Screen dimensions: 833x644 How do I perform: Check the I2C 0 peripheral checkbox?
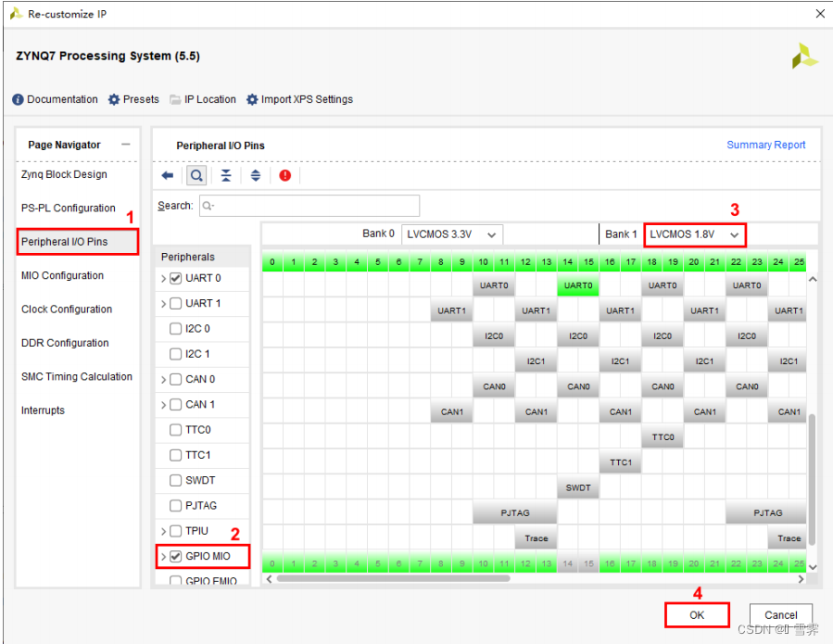(176, 329)
